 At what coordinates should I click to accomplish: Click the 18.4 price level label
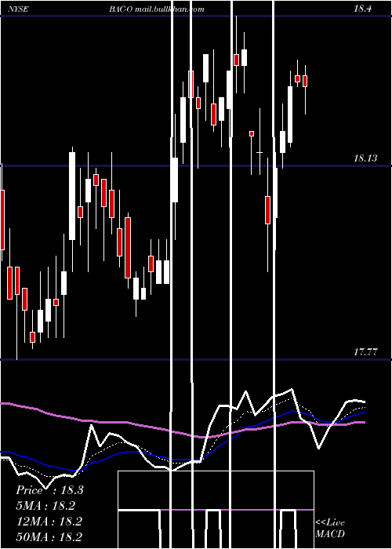[362, 9]
